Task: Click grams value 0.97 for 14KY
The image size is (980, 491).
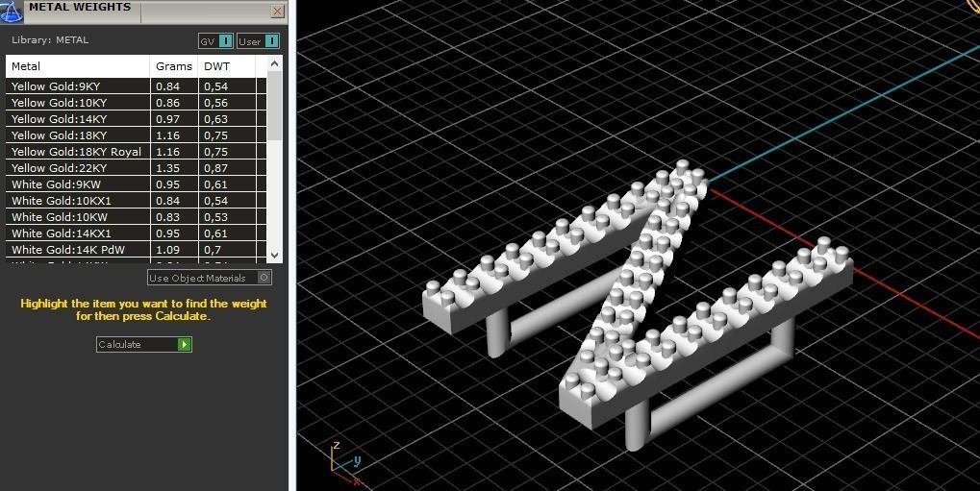Action: pyautogui.click(x=167, y=119)
